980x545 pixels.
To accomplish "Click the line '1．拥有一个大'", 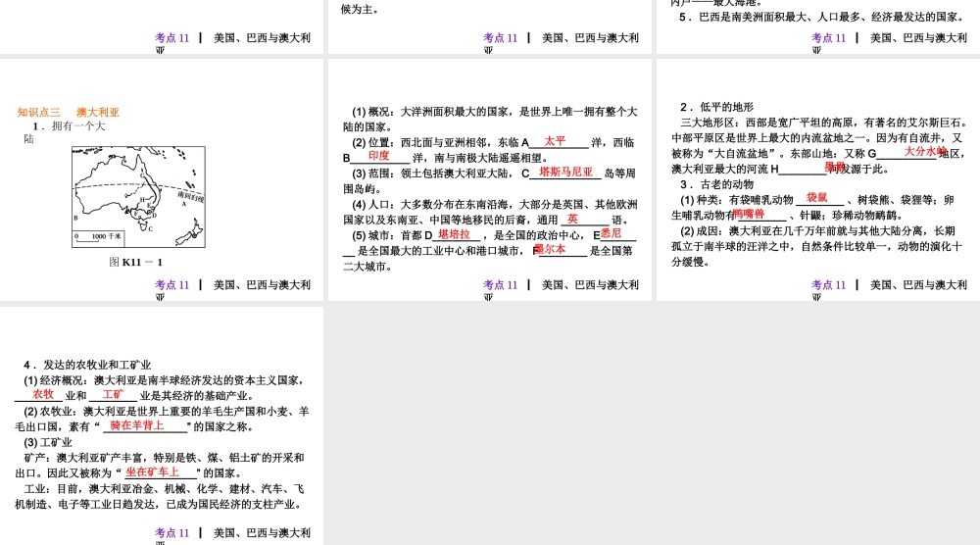I will [69, 126].
